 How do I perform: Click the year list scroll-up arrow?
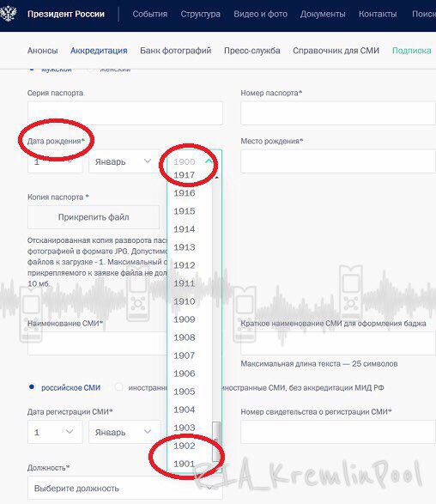[216, 178]
